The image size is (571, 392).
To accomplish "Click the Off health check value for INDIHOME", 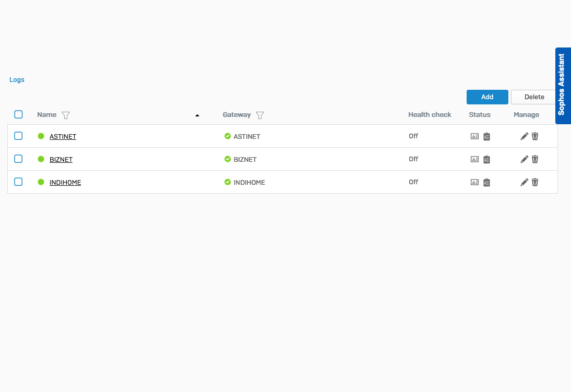I will click(x=413, y=182).
